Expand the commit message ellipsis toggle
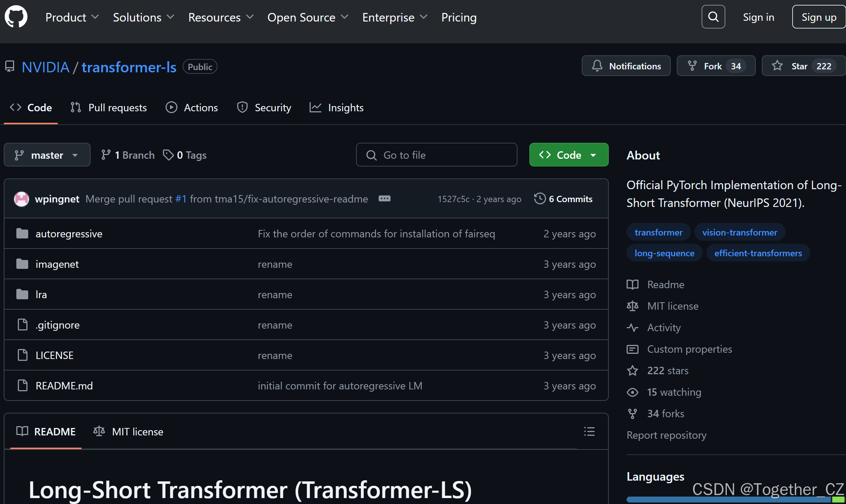 pos(385,199)
